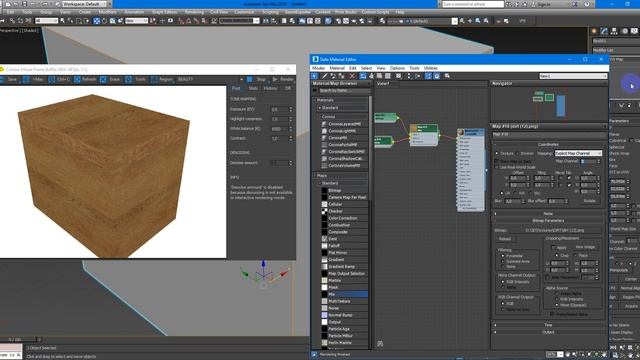Screen dimensions: 640x360
Task: Select the Pick Material from Object eyedropper
Action: coord(324,76)
